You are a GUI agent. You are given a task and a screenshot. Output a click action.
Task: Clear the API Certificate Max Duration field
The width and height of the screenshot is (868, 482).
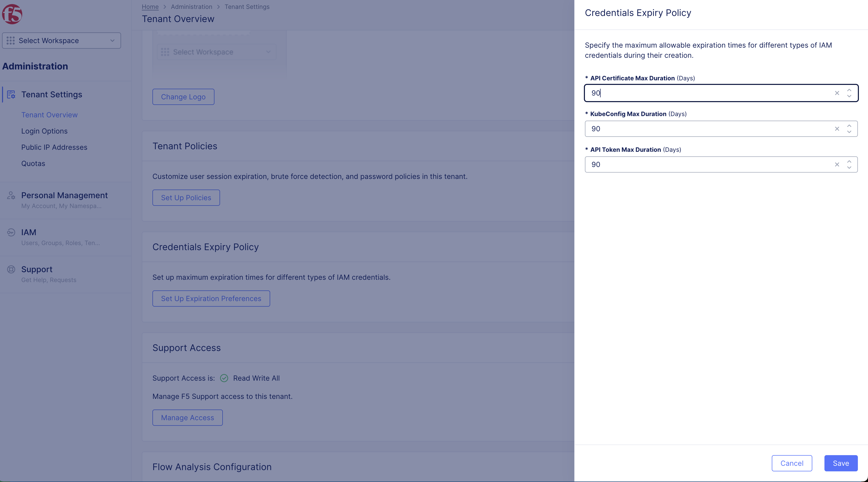[837, 93]
